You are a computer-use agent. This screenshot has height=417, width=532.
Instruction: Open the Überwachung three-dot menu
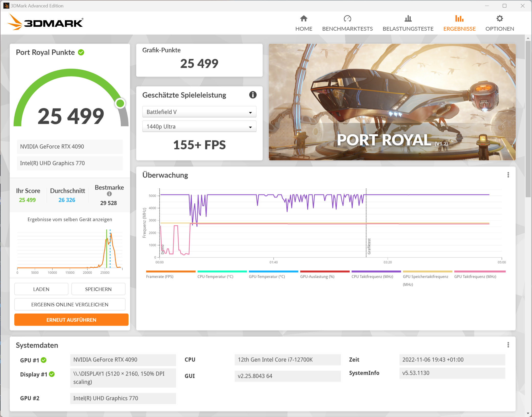tap(508, 175)
